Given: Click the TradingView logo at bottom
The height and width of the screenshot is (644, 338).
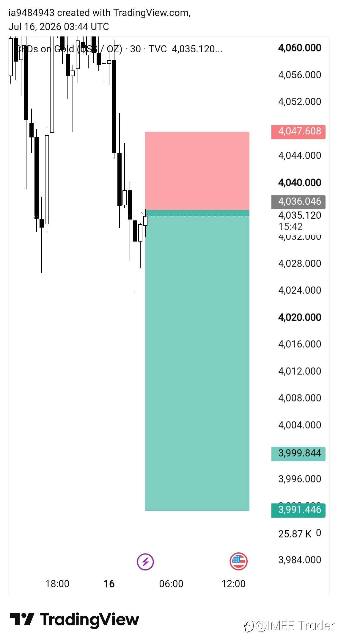Looking at the screenshot, I should (x=74, y=620).
